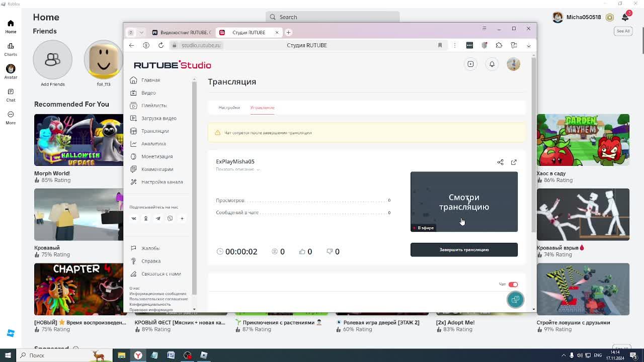
Task: Open the notifications bell in RUTUBE Studio
Action: 492,64
